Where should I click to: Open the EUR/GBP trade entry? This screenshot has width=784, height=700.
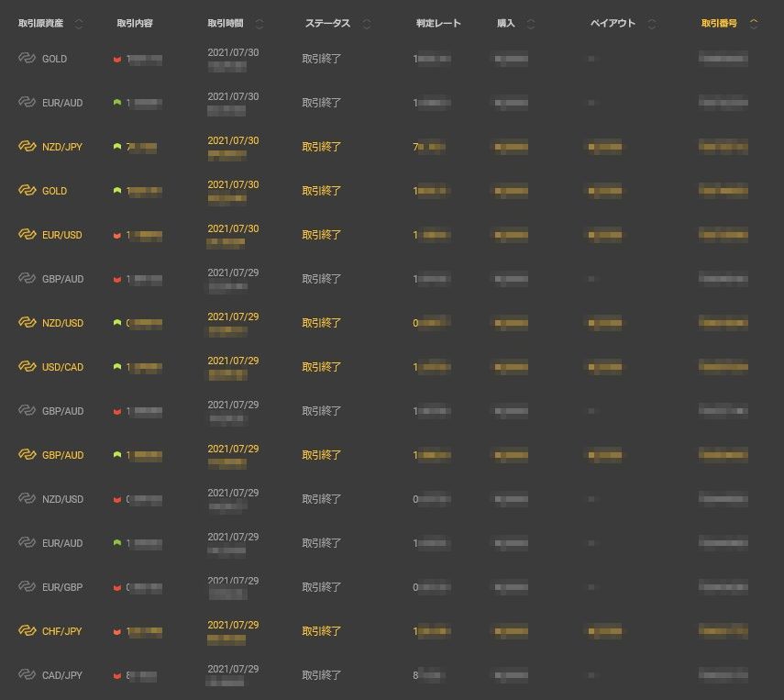(62, 587)
